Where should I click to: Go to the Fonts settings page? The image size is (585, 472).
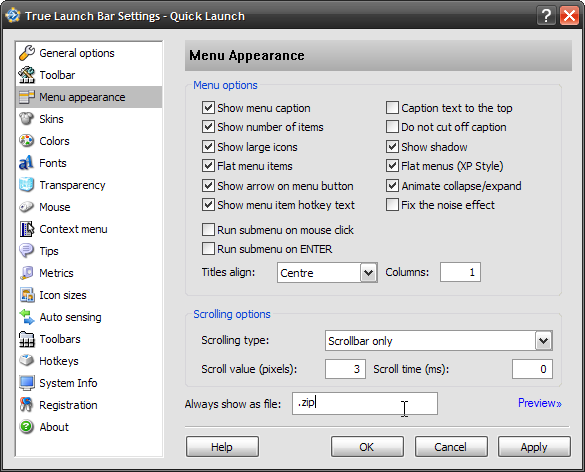point(89,163)
